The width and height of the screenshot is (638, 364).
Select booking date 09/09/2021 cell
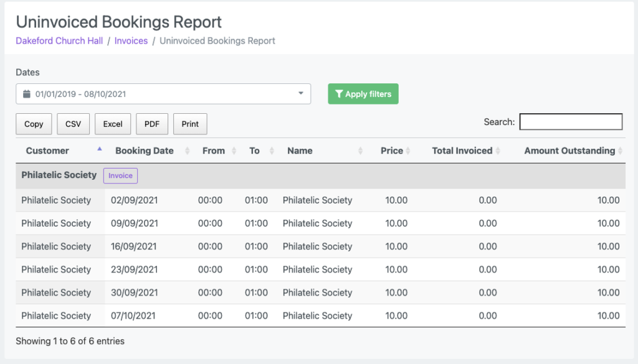[135, 223]
